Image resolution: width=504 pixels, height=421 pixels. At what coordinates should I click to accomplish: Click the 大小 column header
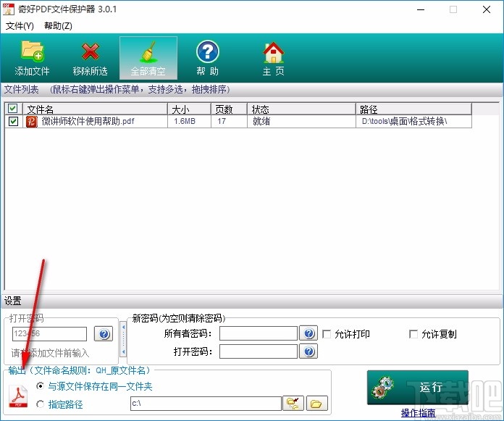click(189, 109)
